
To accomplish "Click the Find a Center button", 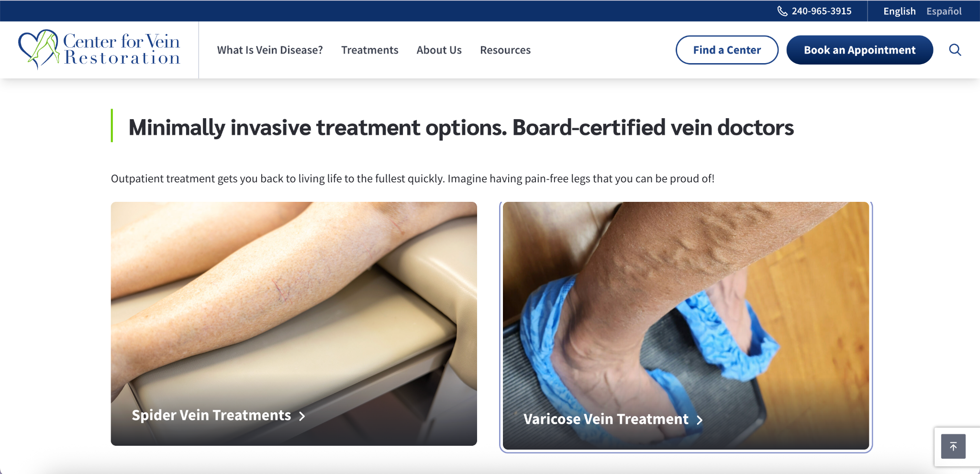I will point(727,50).
